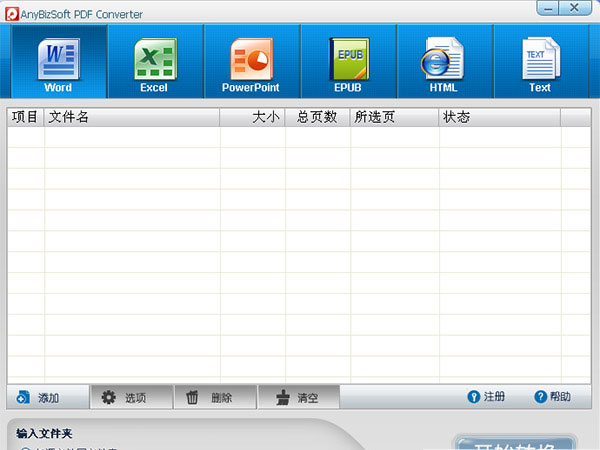Choose the PowerPoint conversion icon
Viewport: 600px width, 450px height.
click(251, 62)
